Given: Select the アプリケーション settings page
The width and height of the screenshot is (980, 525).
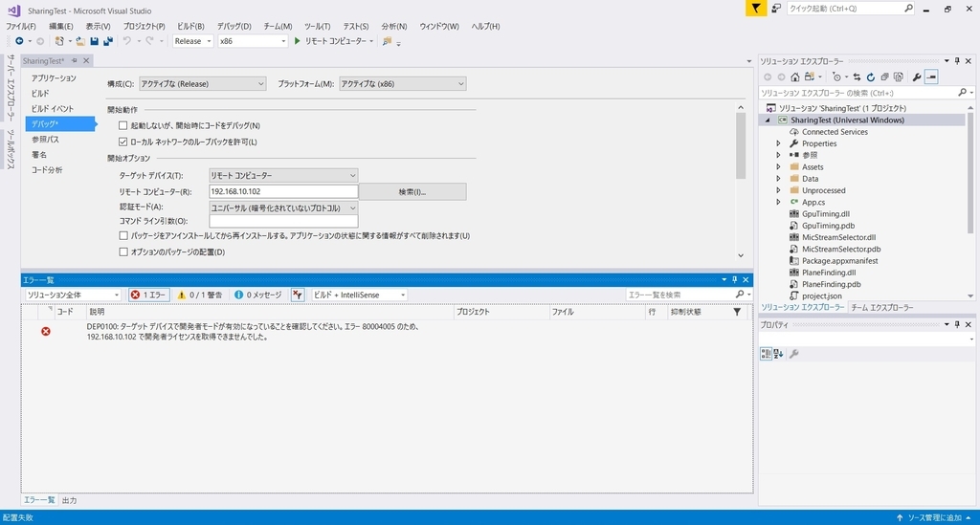Looking at the screenshot, I should pos(54,78).
